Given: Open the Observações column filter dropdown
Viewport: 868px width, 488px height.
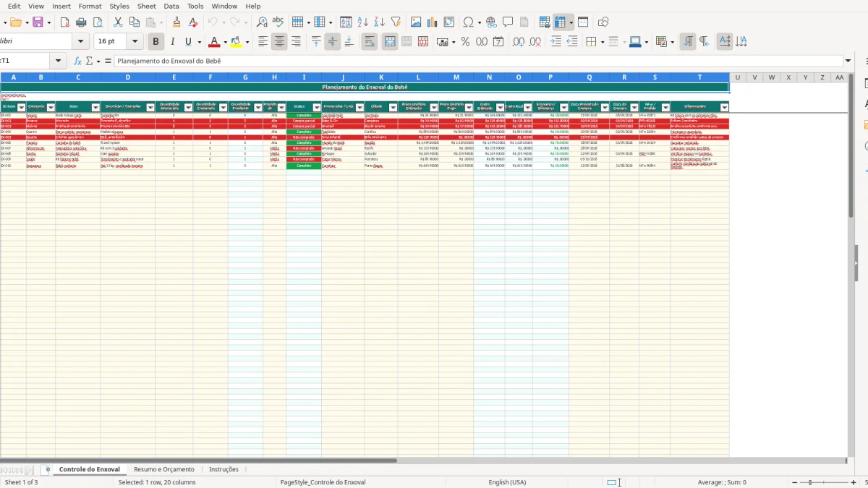Looking at the screenshot, I should [724, 107].
